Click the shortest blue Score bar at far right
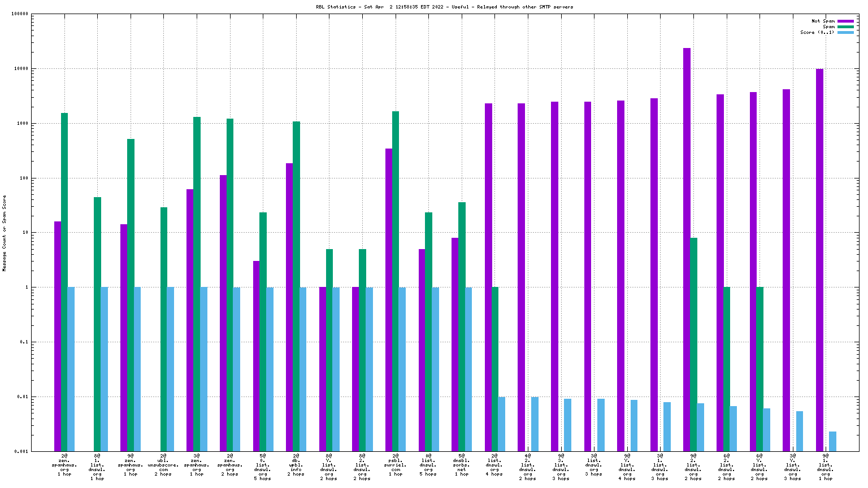 point(832,441)
